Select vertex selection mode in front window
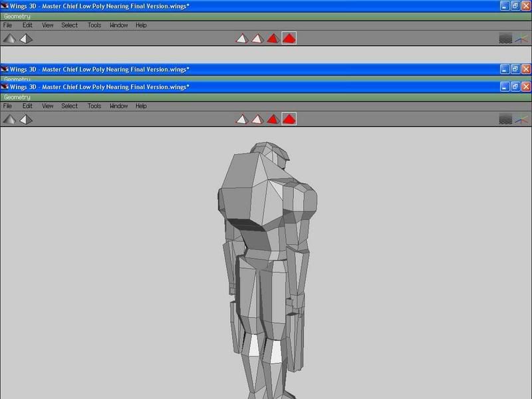The width and height of the screenshot is (532, 399). click(x=242, y=119)
